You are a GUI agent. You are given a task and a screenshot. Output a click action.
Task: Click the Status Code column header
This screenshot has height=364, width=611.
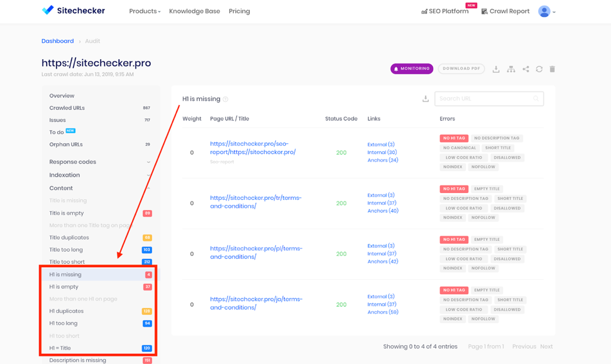click(341, 118)
